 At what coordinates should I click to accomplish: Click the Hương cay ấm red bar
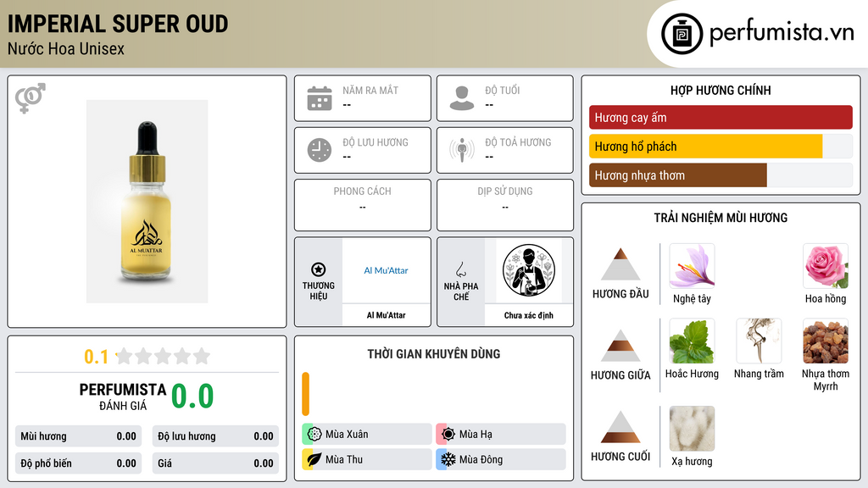coord(721,117)
